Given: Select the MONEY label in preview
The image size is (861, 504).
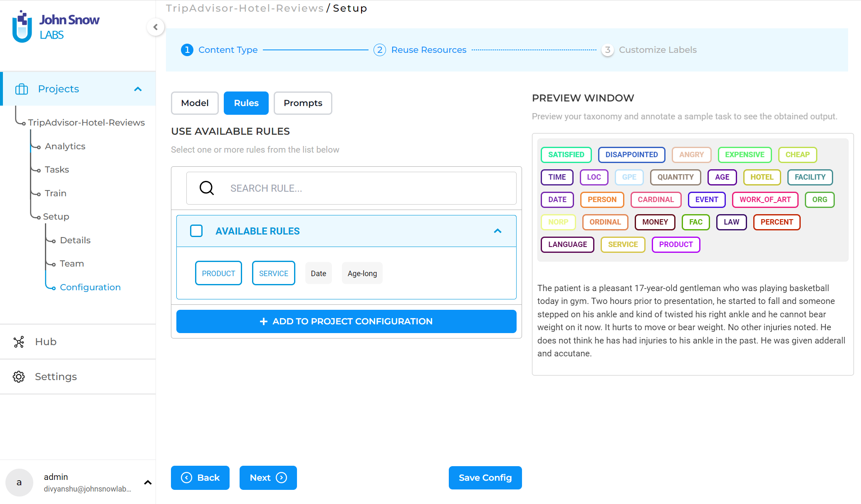Looking at the screenshot, I should click(x=655, y=222).
